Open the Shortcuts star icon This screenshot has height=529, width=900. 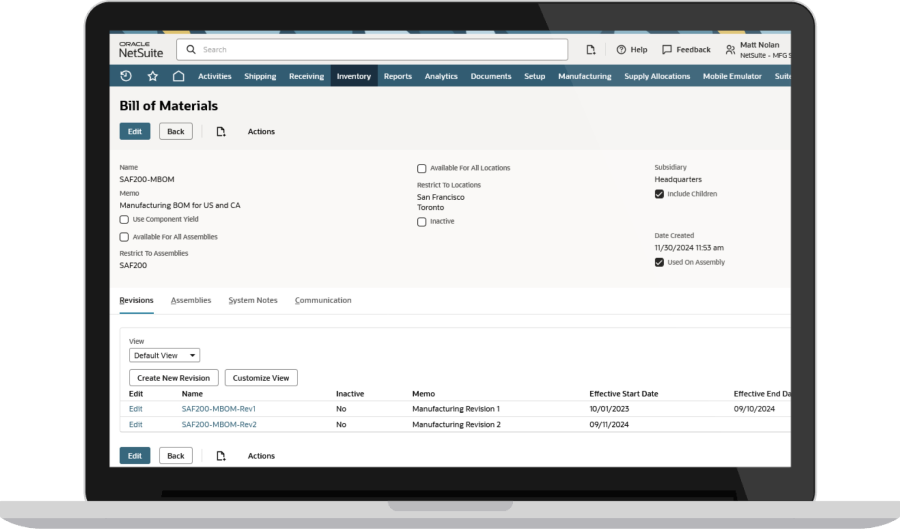tap(152, 76)
